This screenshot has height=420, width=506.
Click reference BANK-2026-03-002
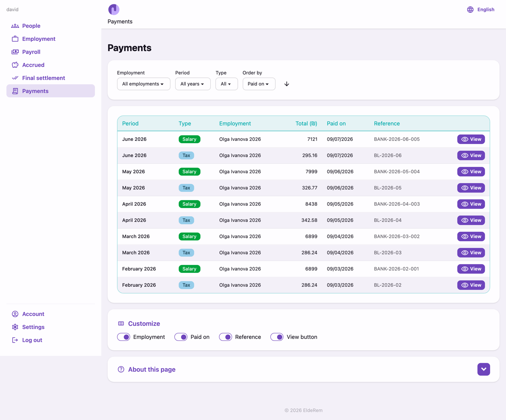point(397,236)
